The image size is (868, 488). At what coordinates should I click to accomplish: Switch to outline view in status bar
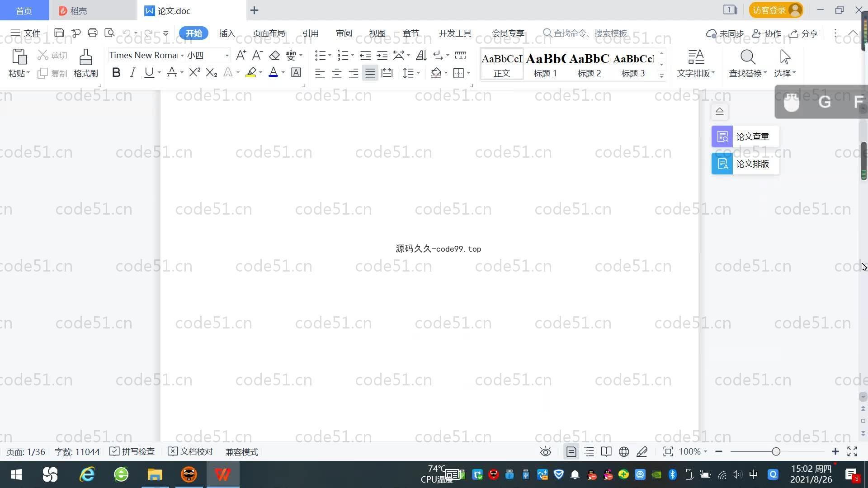(589, 451)
